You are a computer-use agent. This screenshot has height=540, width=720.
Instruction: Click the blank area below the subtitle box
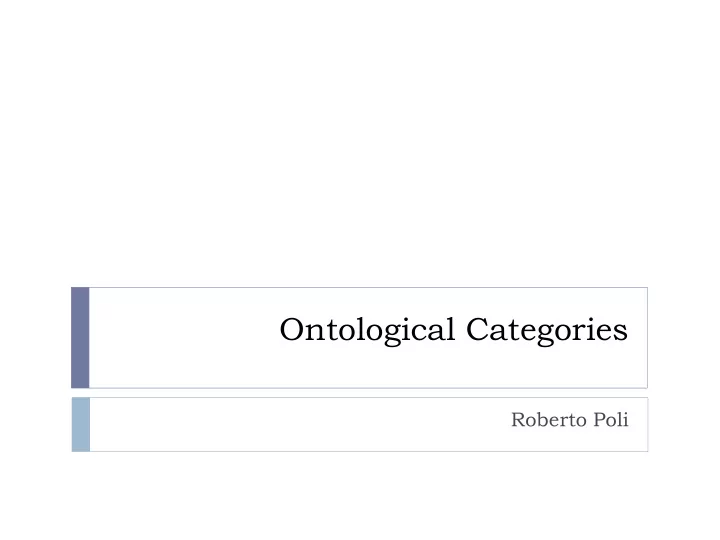[x=360, y=496]
